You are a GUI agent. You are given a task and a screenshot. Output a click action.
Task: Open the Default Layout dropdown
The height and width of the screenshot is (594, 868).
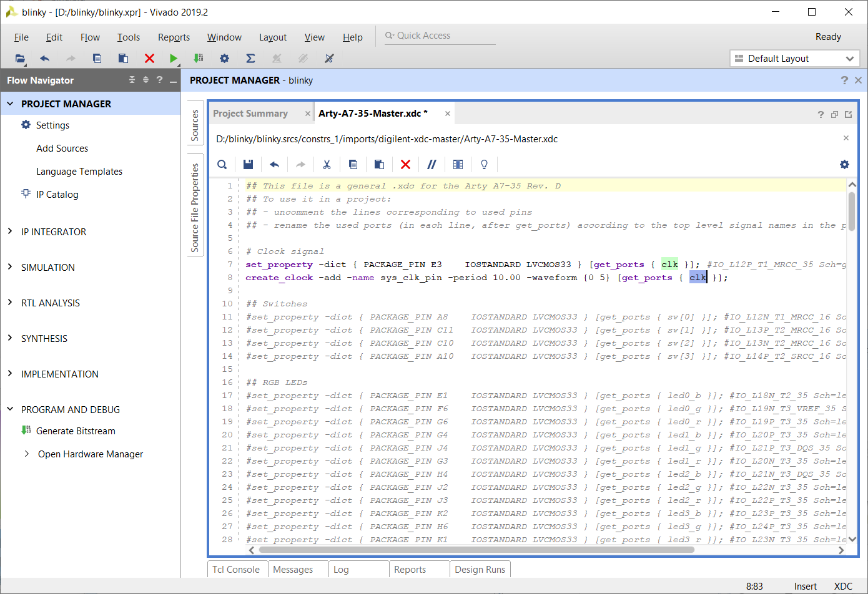pos(795,59)
